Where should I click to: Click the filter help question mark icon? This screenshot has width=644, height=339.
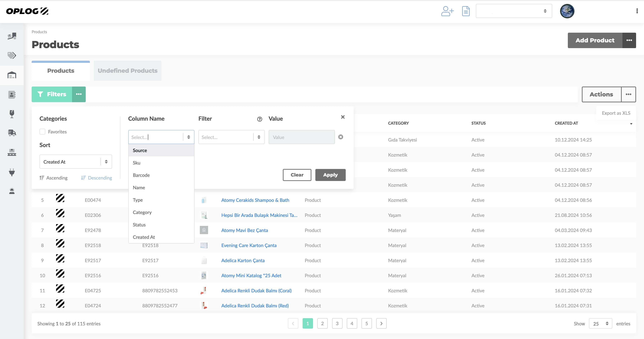(259, 119)
